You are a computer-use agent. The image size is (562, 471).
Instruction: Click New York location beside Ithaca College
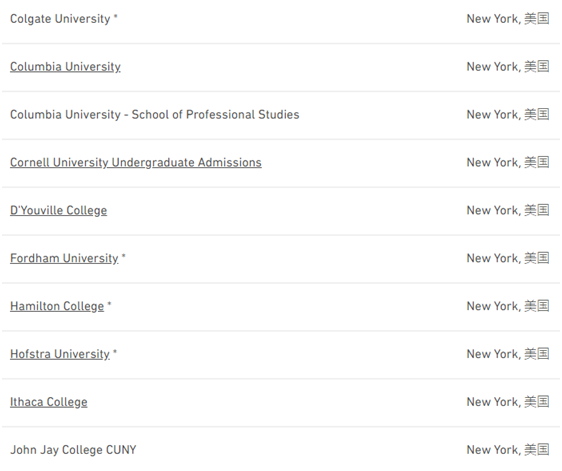[508, 402]
